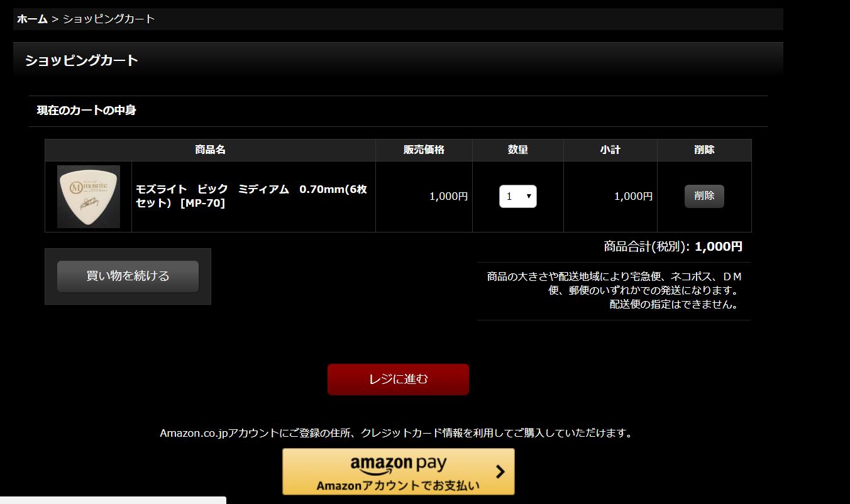This screenshot has width=850, height=504.
Task: Click the 1,000円 value under 販売価格
Action: click(x=448, y=197)
